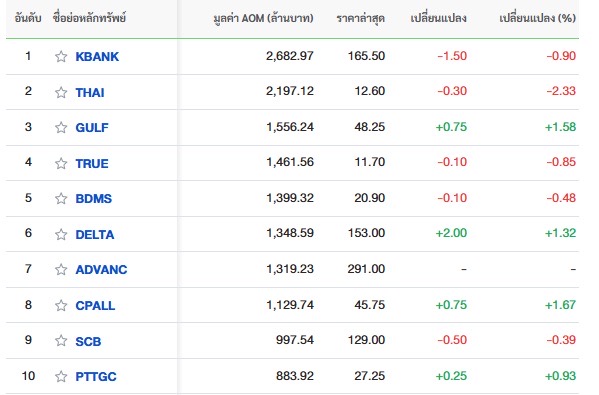This screenshot has width=599, height=395.
Task: Open the ADVANC symbol link
Action: [x=101, y=269]
